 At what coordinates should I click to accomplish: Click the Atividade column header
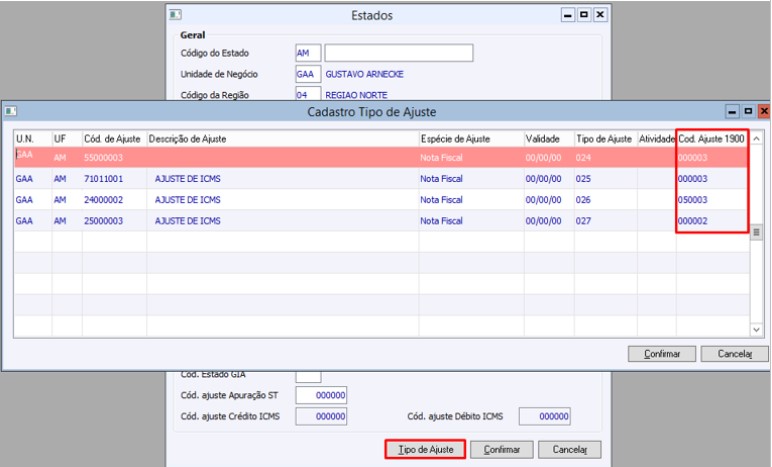(x=657, y=139)
